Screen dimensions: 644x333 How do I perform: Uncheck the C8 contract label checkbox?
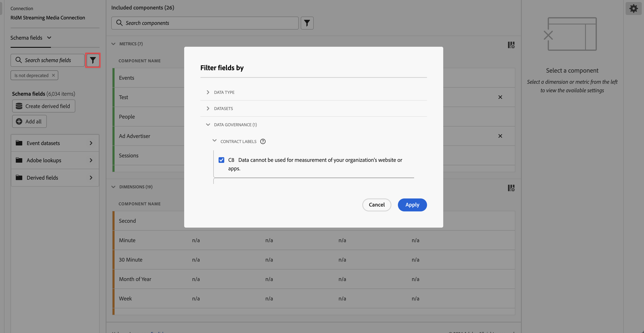coord(221,160)
